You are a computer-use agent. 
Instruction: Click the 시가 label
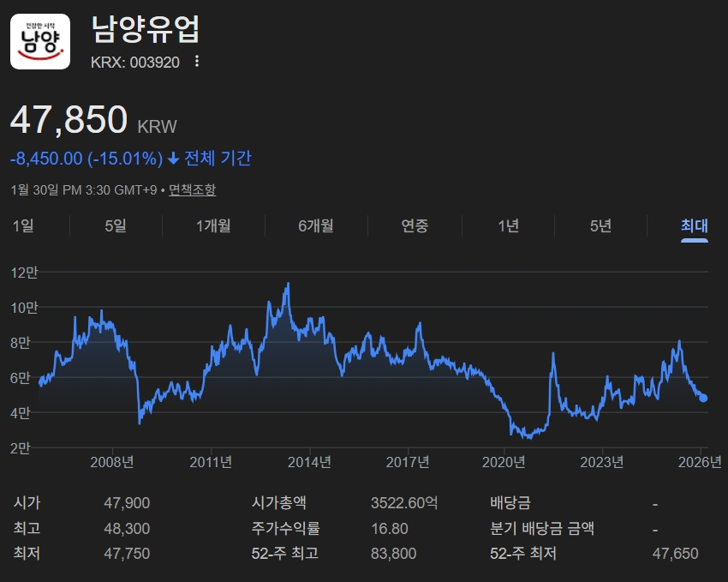(27, 502)
